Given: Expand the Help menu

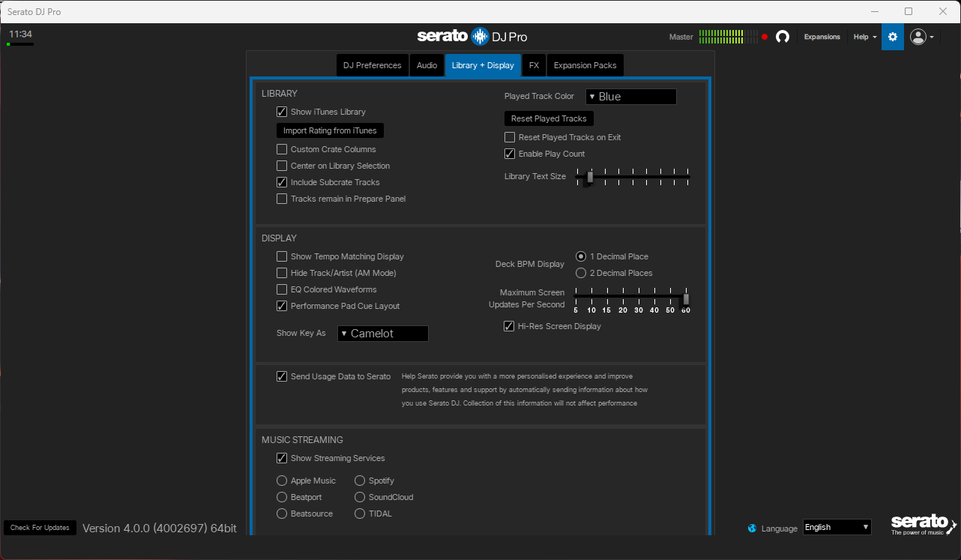Looking at the screenshot, I should click(864, 37).
